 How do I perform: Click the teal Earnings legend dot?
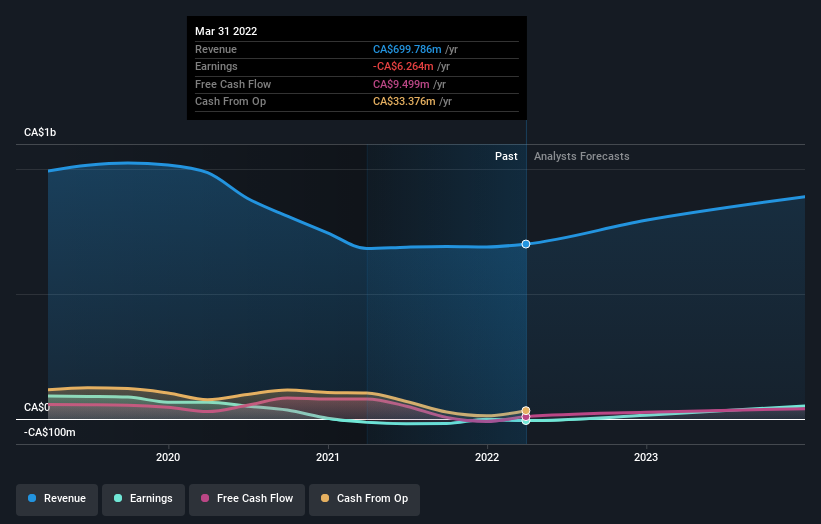point(118,498)
